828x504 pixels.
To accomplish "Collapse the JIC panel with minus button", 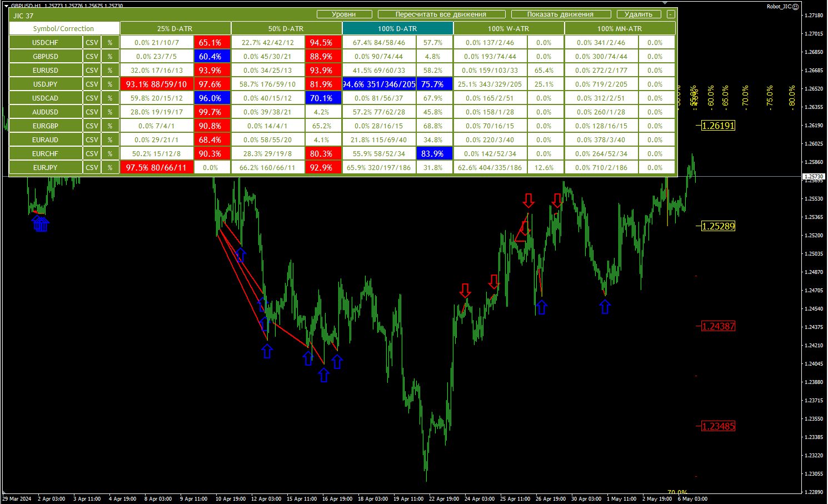I will (x=671, y=14).
